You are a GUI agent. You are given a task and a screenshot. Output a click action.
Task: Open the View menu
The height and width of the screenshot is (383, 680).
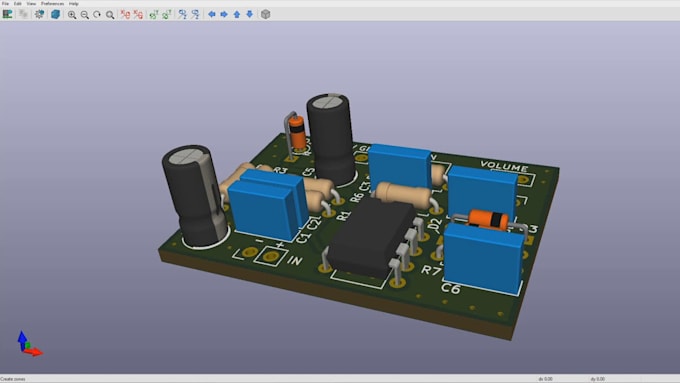click(x=31, y=3)
